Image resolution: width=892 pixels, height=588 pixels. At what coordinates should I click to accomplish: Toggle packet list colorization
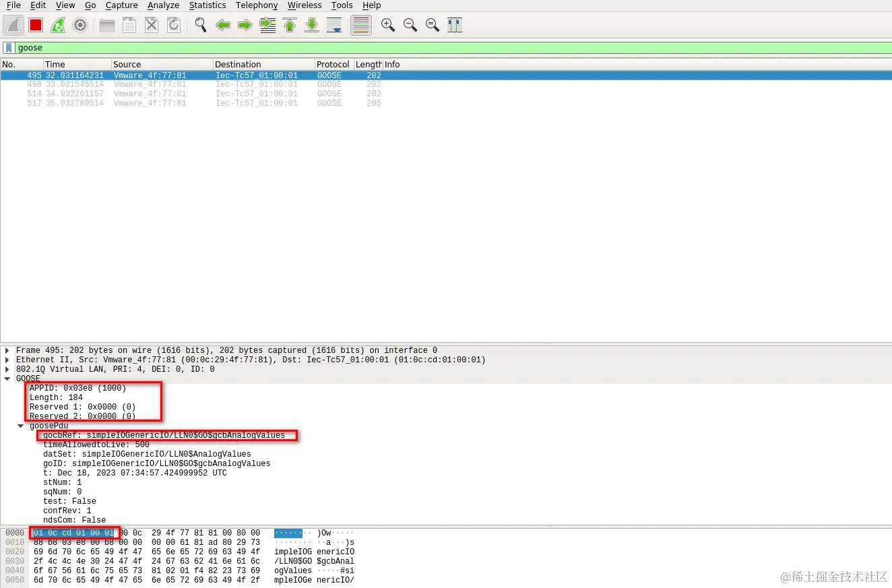pos(360,25)
